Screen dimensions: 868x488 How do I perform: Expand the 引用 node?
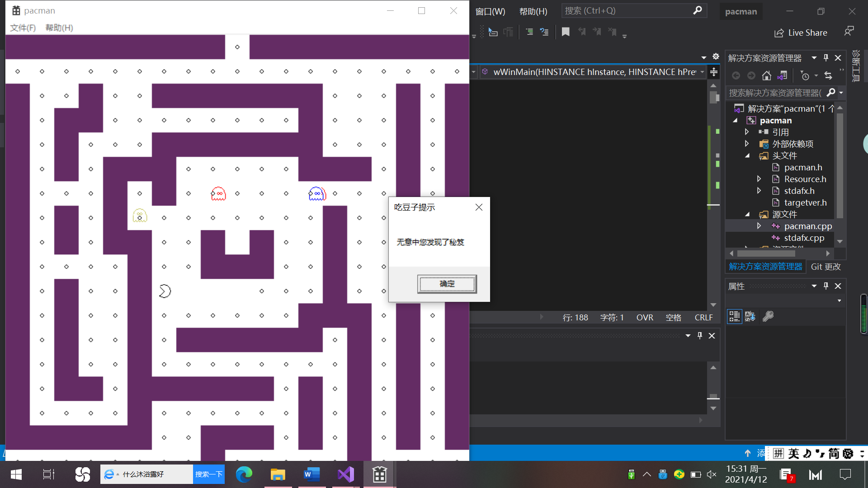[747, 132]
